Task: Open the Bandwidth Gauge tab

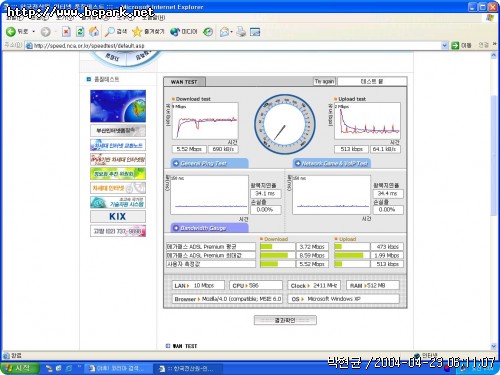Action: (x=210, y=228)
